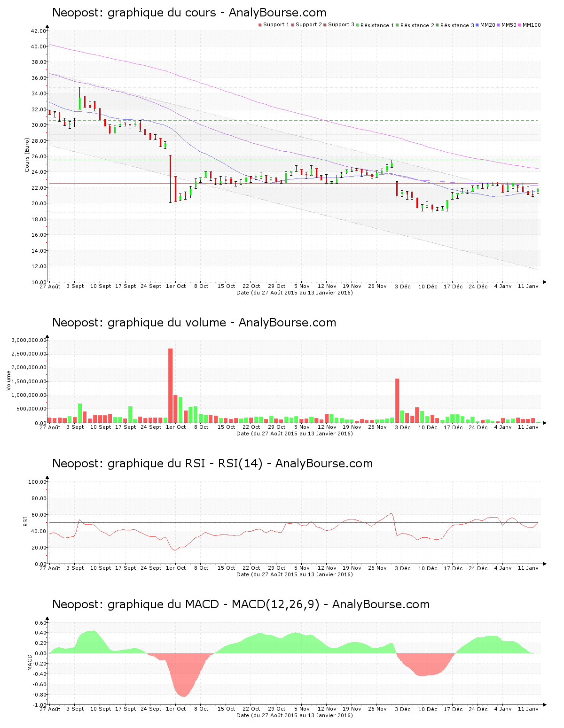Click '27 Août' on the volume chart axis
This screenshot has height=728, width=564.
[x=50, y=427]
